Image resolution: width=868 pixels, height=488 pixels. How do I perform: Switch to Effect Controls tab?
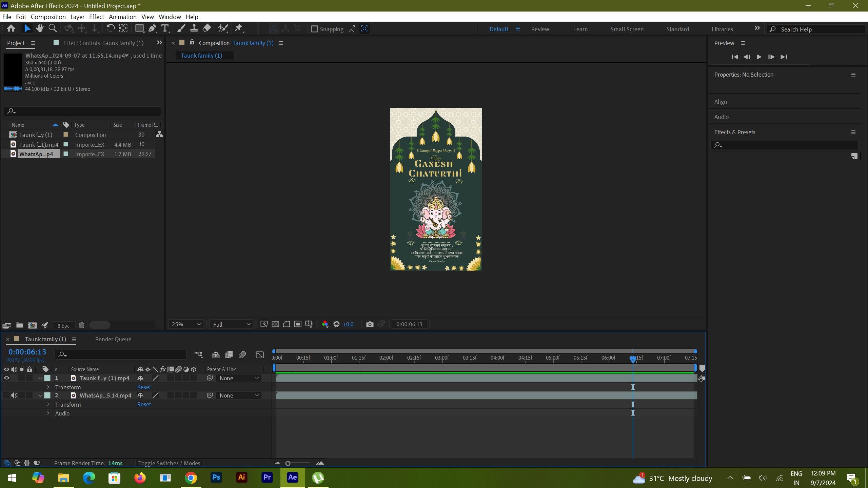103,43
